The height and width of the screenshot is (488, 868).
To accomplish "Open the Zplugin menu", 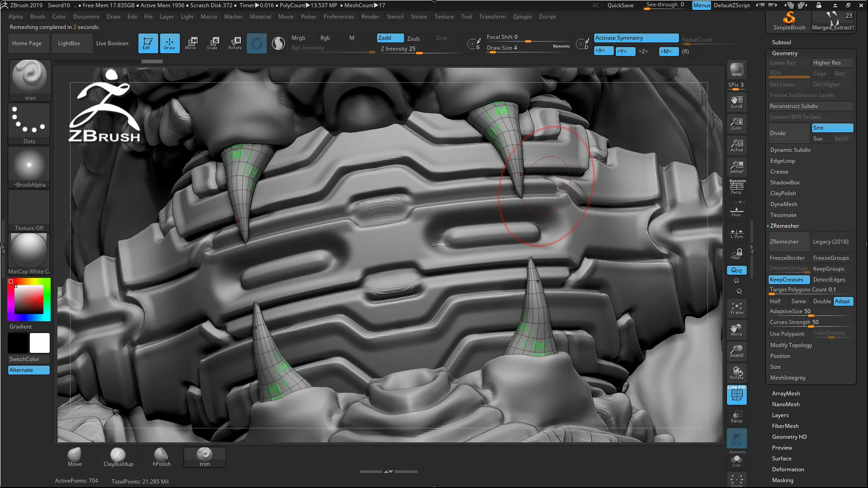I will 522,17.
